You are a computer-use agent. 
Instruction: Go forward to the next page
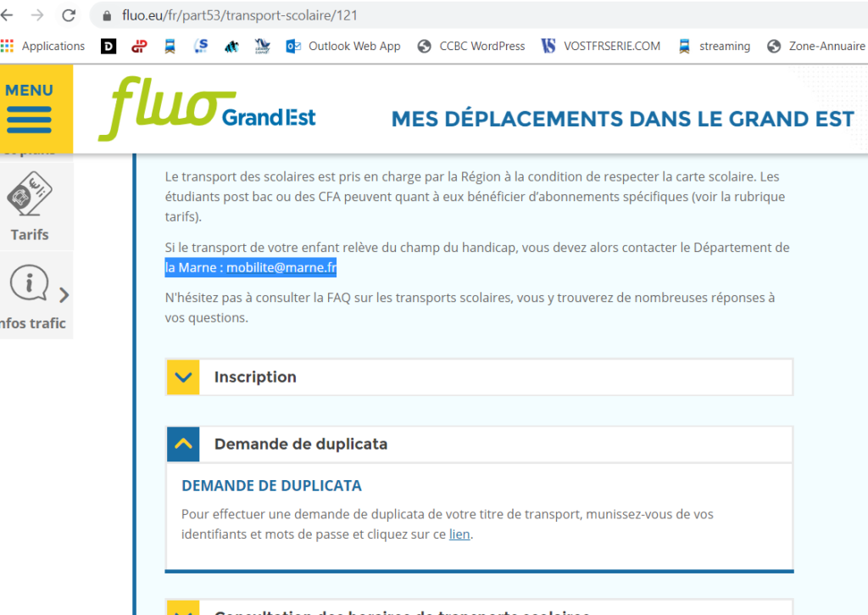(37, 15)
